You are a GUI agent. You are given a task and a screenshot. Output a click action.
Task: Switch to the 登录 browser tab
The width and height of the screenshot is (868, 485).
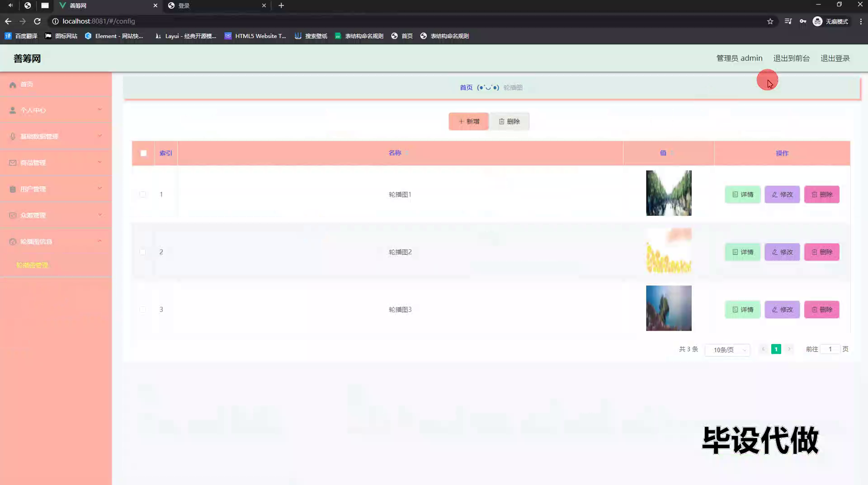point(216,5)
